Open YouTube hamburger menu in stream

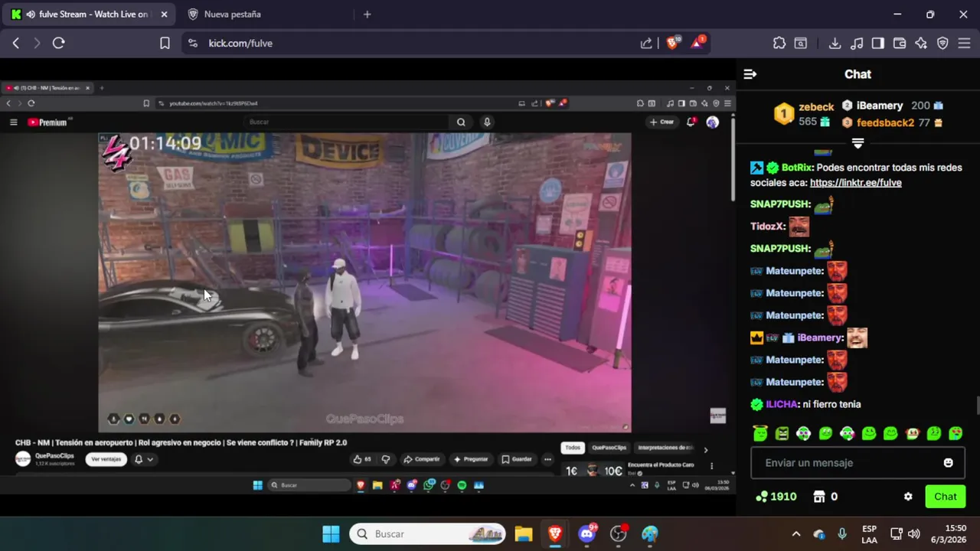point(13,122)
